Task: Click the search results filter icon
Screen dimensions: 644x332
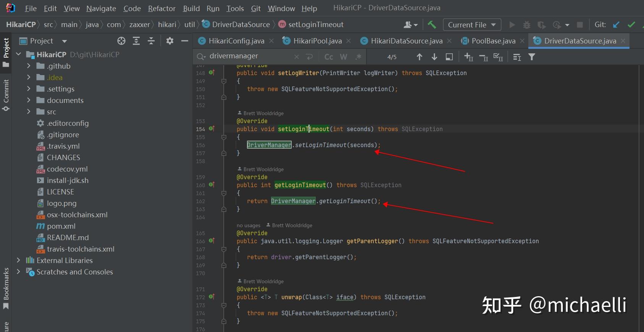Action: (532, 57)
